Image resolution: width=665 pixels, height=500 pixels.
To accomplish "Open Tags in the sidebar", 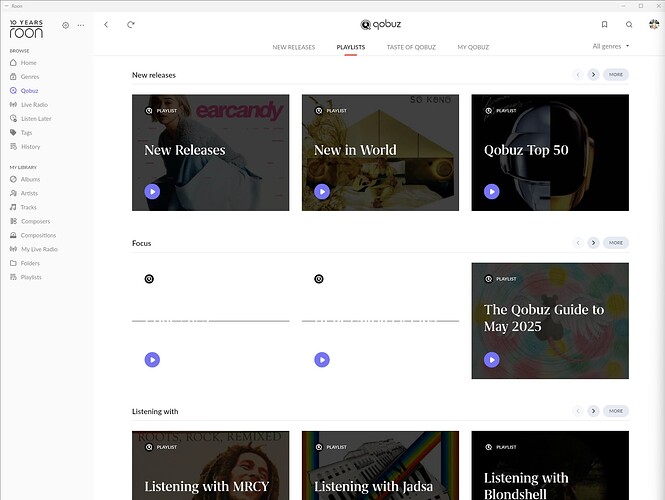I will [x=21, y=133].
